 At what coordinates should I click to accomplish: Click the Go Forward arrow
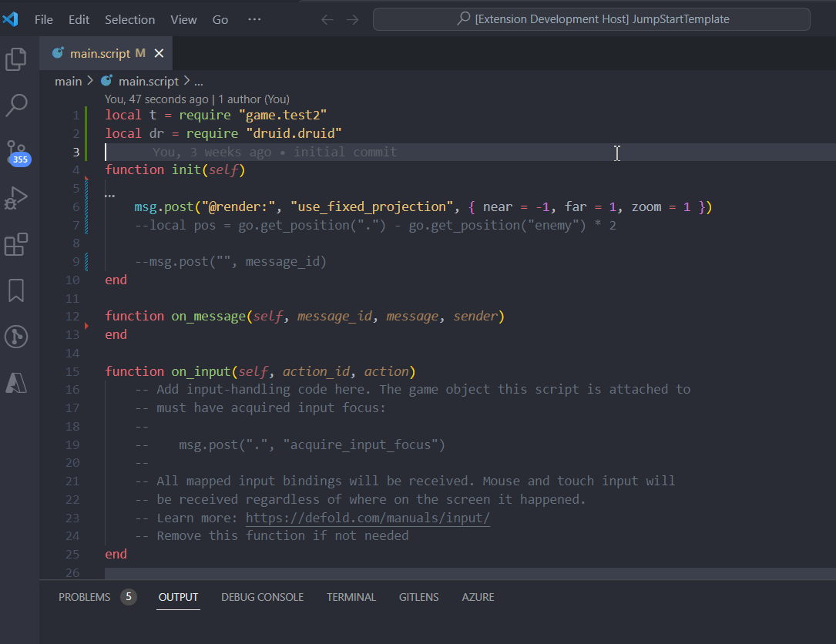click(352, 19)
